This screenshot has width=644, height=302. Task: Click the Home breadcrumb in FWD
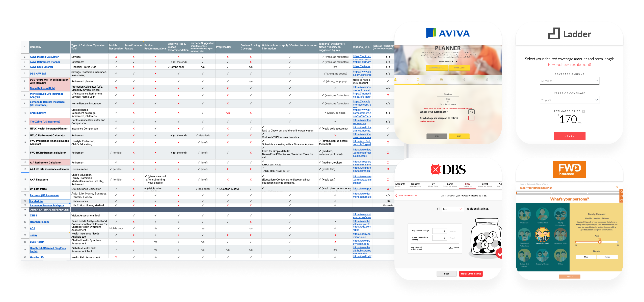(x=522, y=184)
